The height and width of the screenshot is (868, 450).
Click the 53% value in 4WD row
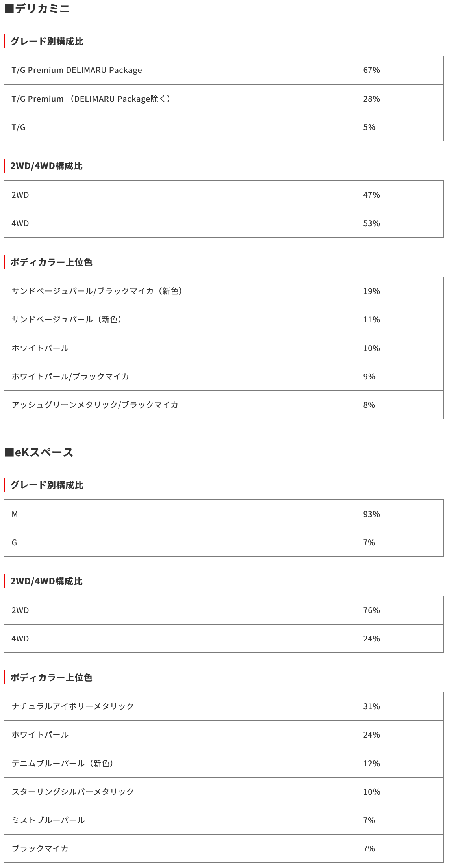coord(371,223)
